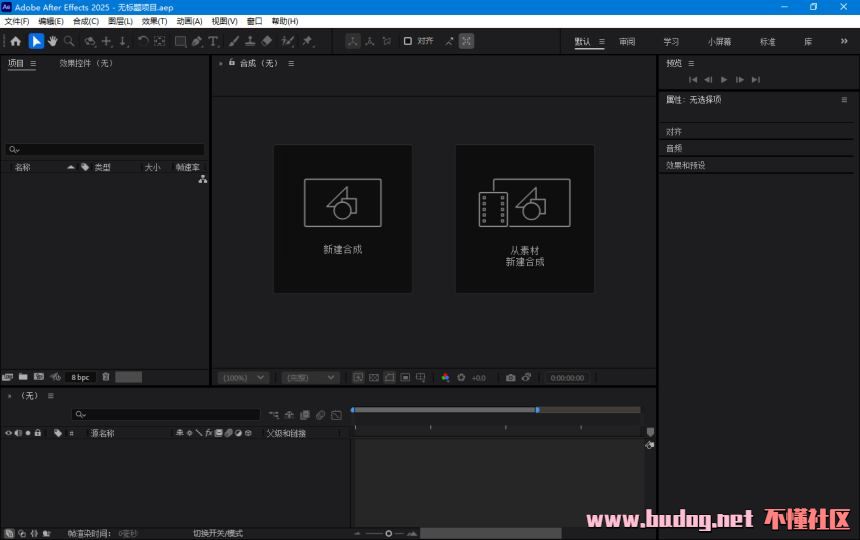Pick the Horizontal Type tool

tap(213, 41)
